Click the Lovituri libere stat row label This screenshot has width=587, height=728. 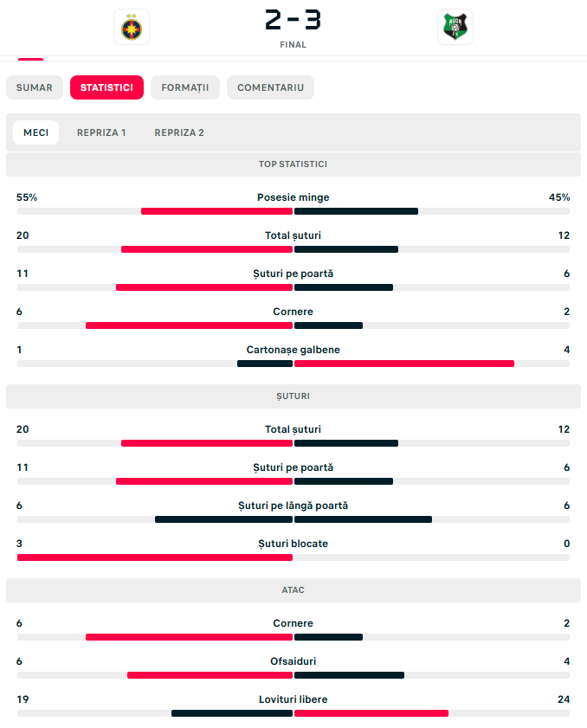tap(293, 699)
